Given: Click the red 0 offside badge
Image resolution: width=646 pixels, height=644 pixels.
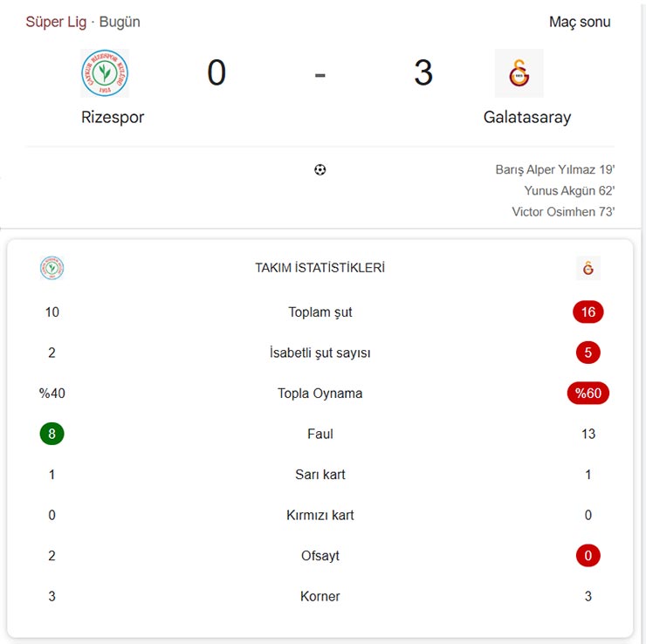Looking at the screenshot, I should [x=588, y=556].
